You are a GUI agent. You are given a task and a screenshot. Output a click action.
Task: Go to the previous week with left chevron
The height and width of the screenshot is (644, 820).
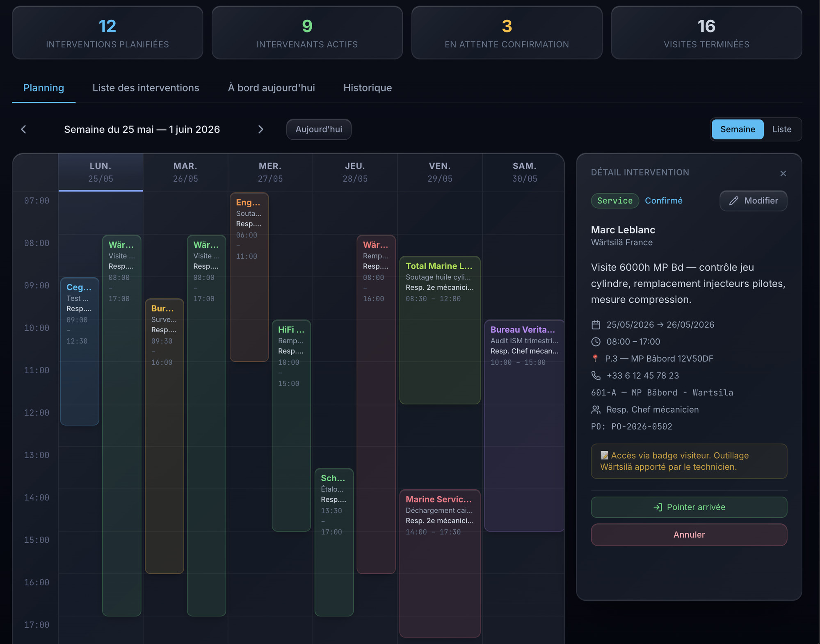(x=23, y=130)
